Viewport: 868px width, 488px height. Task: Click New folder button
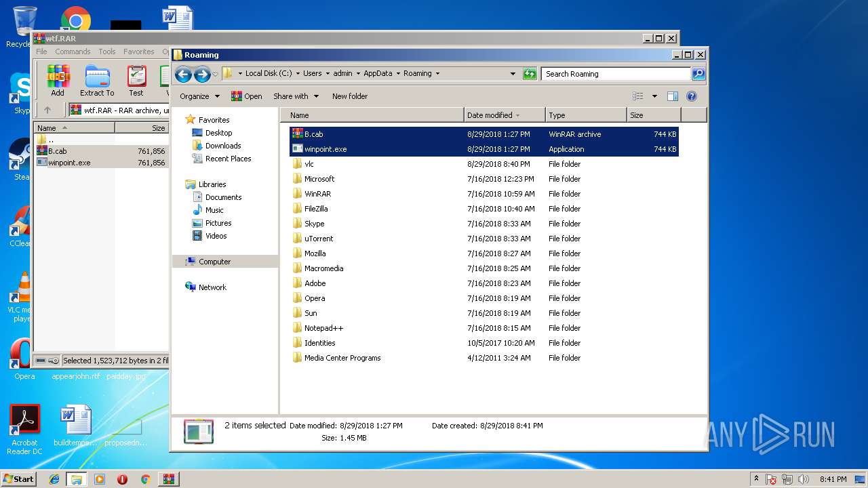(350, 96)
